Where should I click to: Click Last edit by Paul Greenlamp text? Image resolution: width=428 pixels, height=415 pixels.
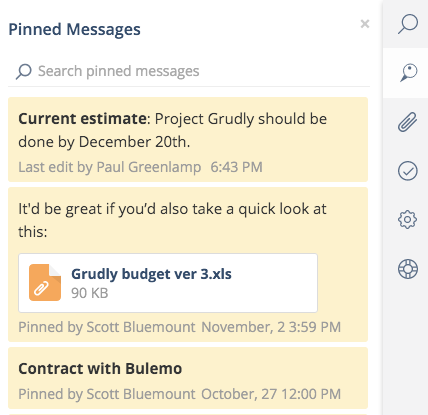point(110,167)
